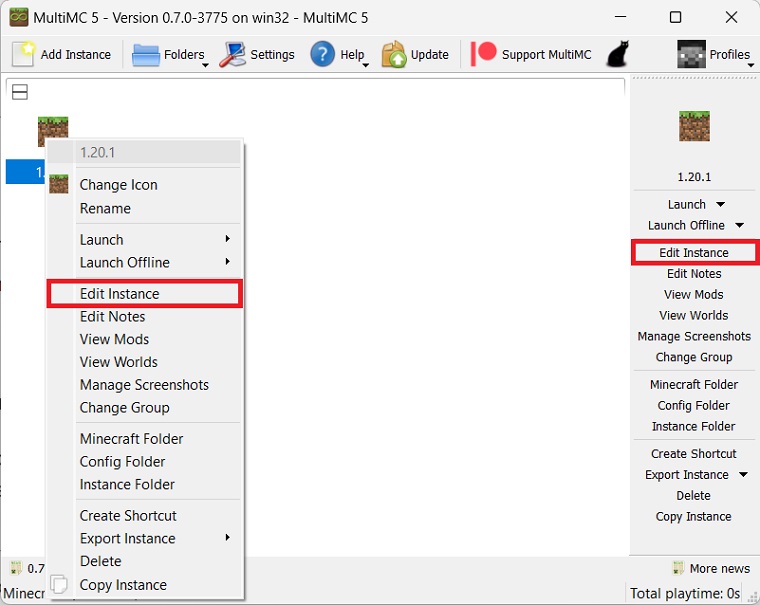Open the Folders toolbar button
Screen dimensions: 760x605
(x=170, y=54)
